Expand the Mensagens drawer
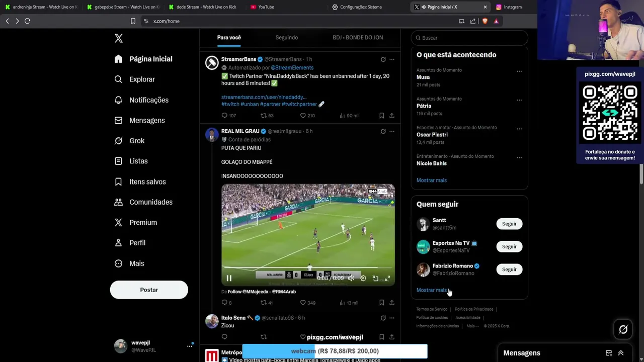The width and height of the screenshot is (644, 362). 621,353
